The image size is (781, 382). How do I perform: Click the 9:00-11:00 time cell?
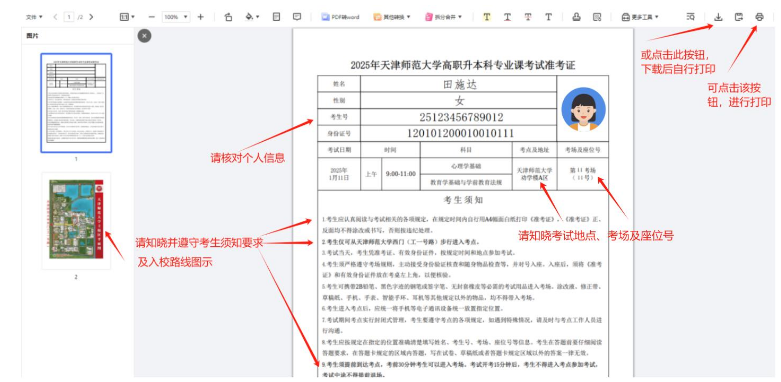400,175
